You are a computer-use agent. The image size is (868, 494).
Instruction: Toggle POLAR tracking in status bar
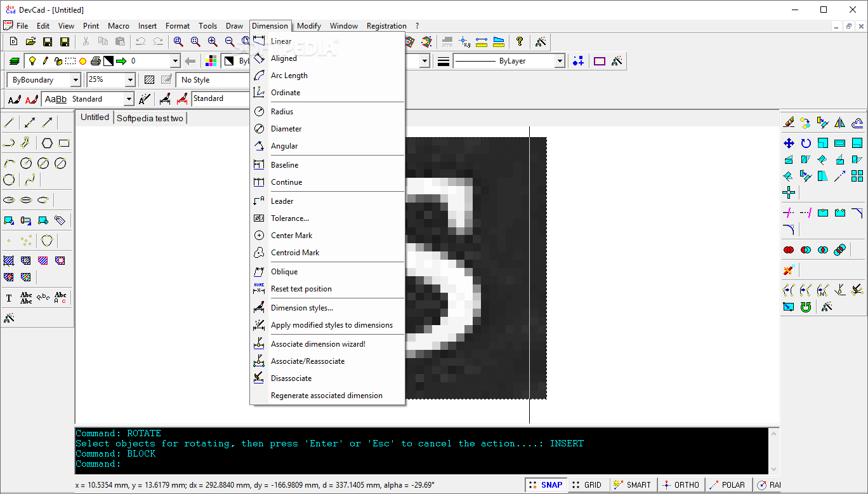[728, 484]
